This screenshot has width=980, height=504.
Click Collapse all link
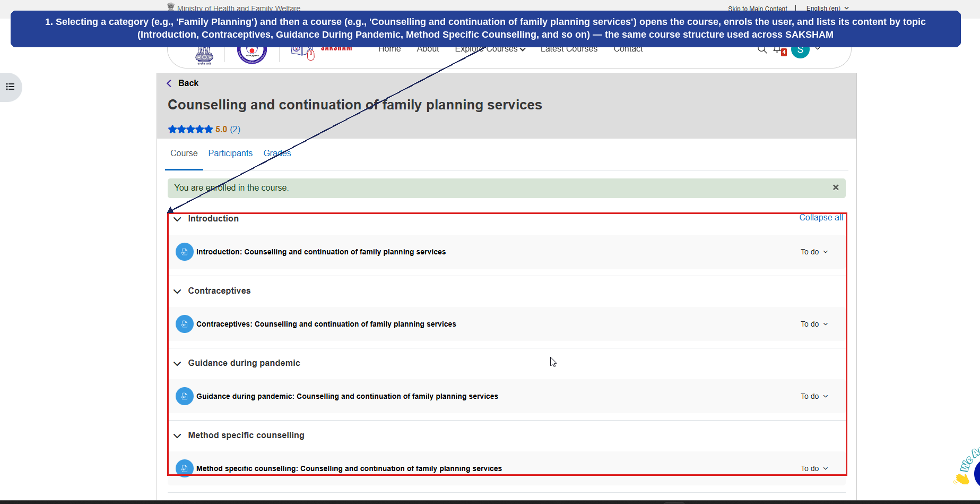tap(821, 218)
